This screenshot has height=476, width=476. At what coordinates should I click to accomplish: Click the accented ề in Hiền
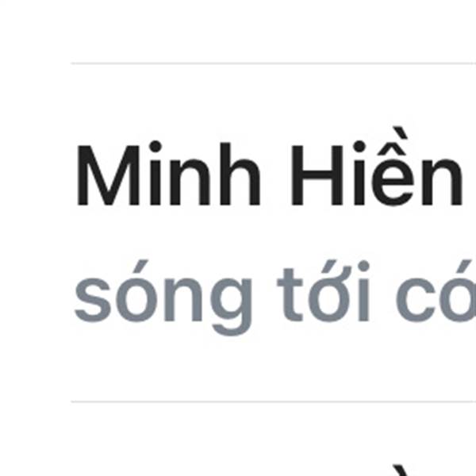pos(394,167)
